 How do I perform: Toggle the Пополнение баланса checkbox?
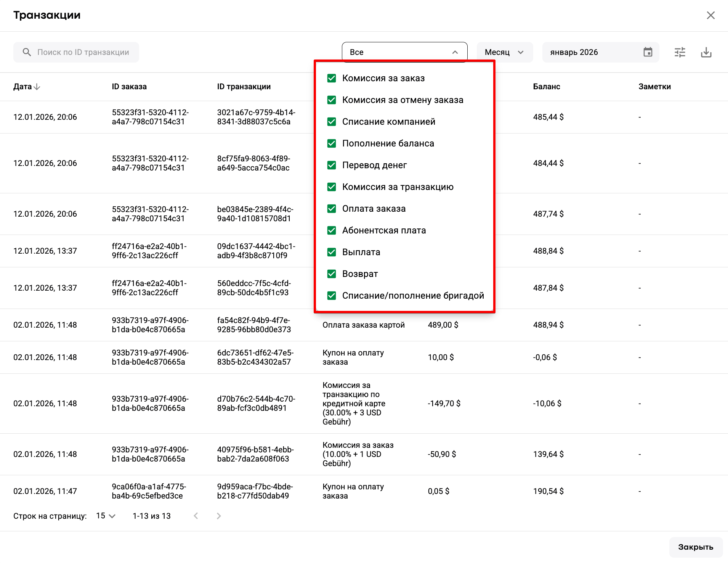332,143
